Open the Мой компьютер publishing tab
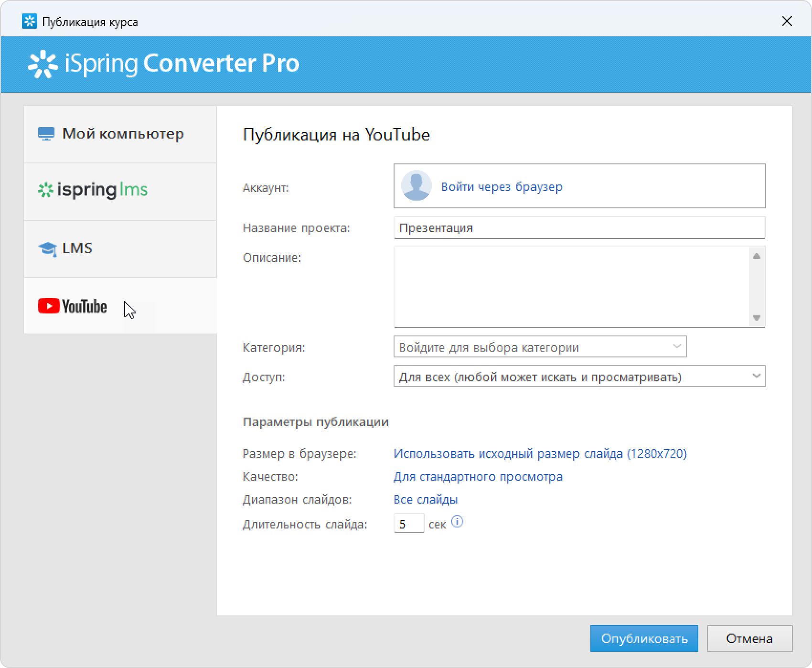This screenshot has height=668, width=812. pos(120,134)
